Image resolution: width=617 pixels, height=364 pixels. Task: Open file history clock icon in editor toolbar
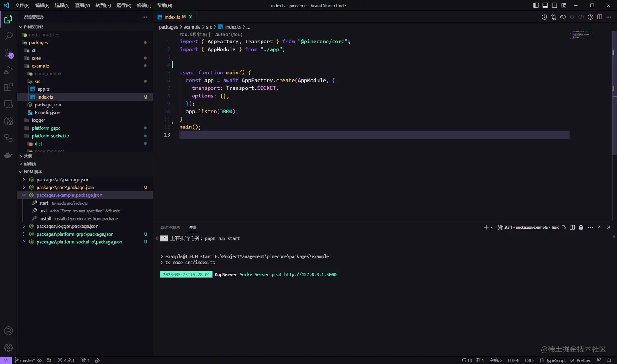click(x=544, y=17)
